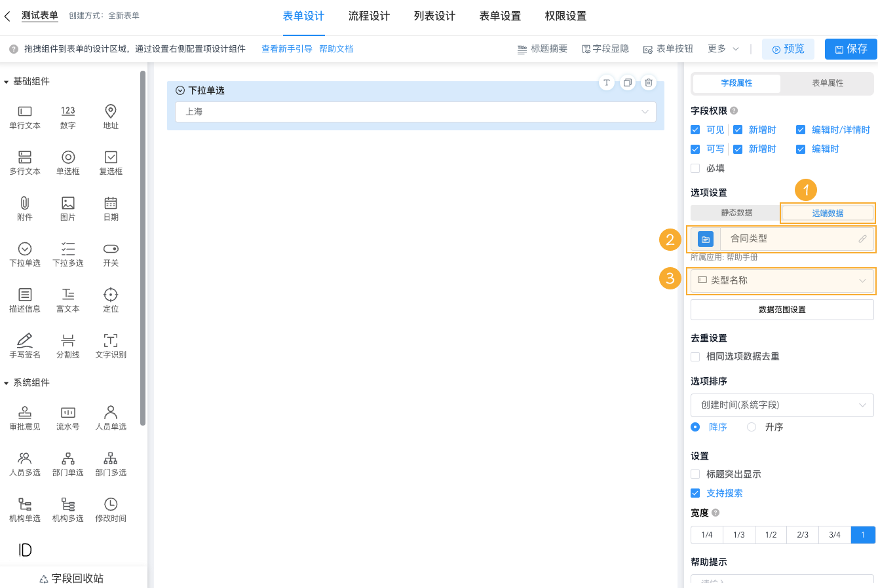Expand the 更多 toolbar menu

point(720,48)
